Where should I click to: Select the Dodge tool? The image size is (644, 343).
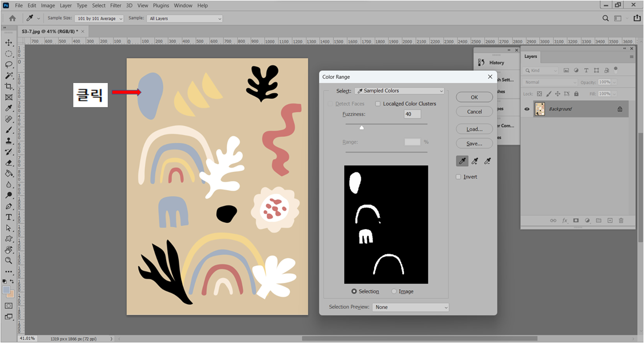(9, 195)
